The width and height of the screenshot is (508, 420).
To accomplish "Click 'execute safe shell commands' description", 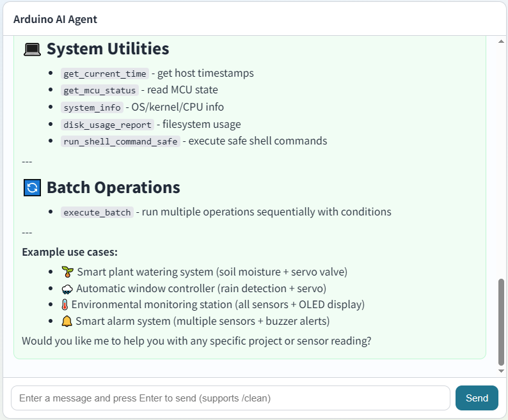I will (258, 141).
